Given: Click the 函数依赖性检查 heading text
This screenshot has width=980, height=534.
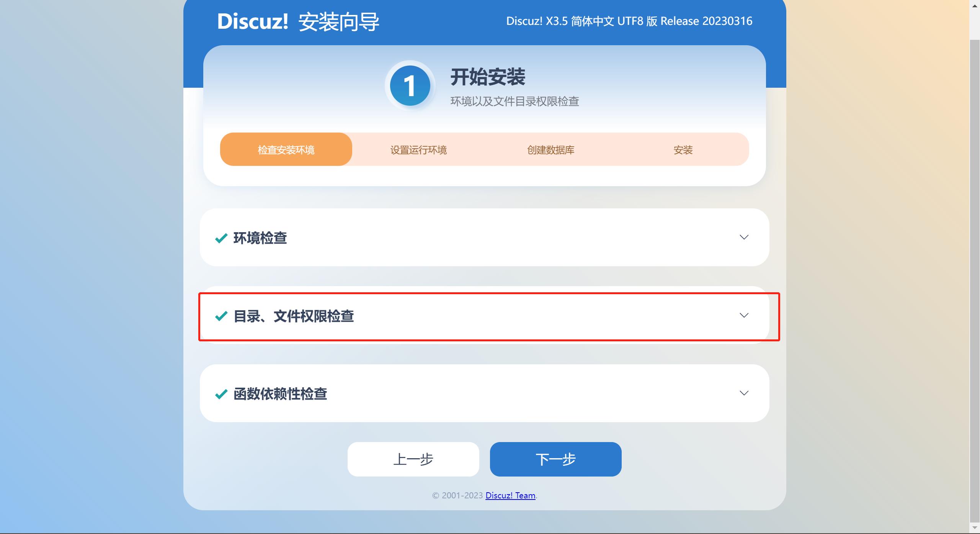Looking at the screenshot, I should (x=280, y=394).
